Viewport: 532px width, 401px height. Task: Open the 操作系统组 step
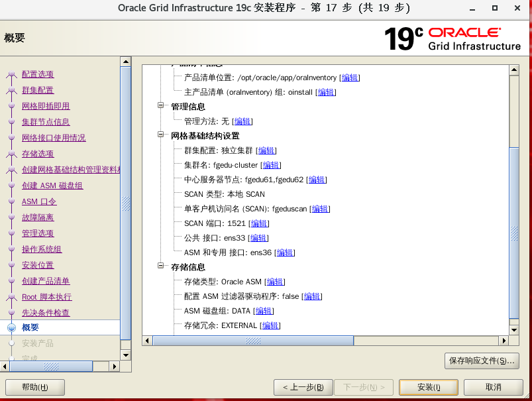[42, 250]
